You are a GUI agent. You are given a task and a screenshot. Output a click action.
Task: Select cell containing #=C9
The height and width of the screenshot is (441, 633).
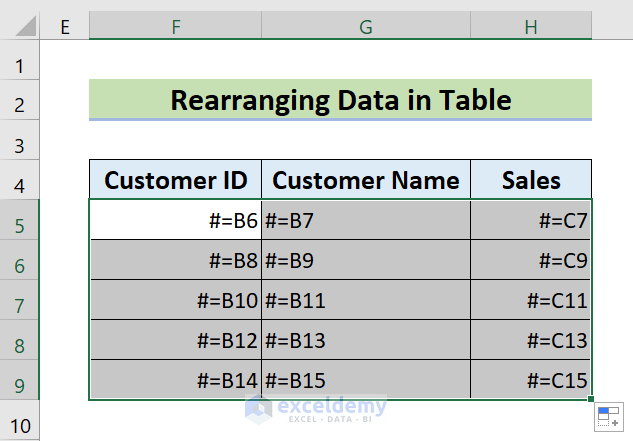click(531, 260)
